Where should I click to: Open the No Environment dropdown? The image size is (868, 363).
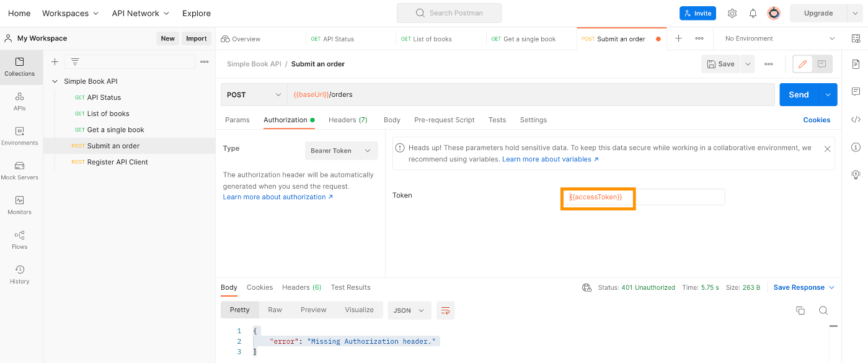click(x=779, y=38)
